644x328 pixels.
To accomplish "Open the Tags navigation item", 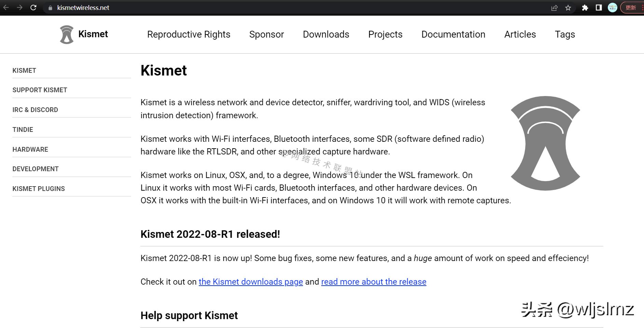I will 565,34.
